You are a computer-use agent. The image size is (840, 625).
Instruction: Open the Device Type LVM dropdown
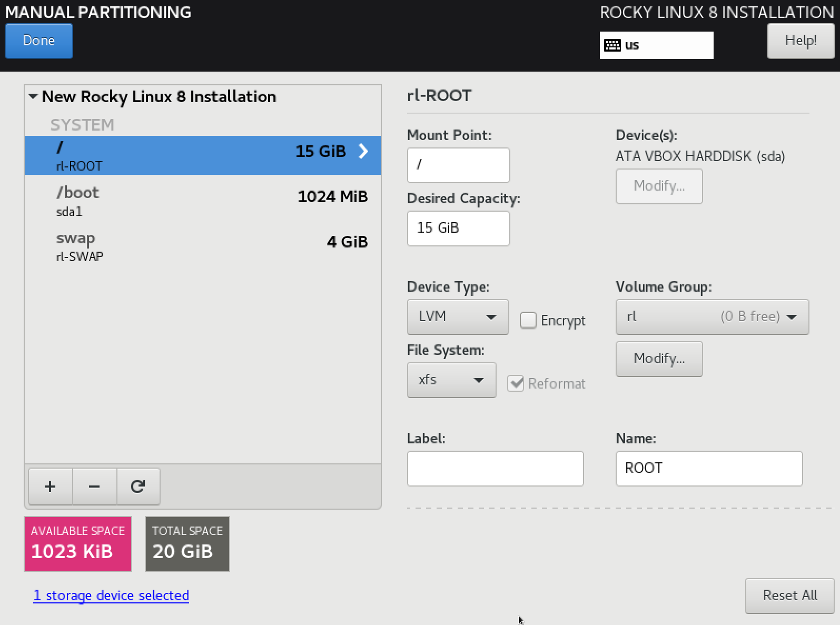pos(458,317)
